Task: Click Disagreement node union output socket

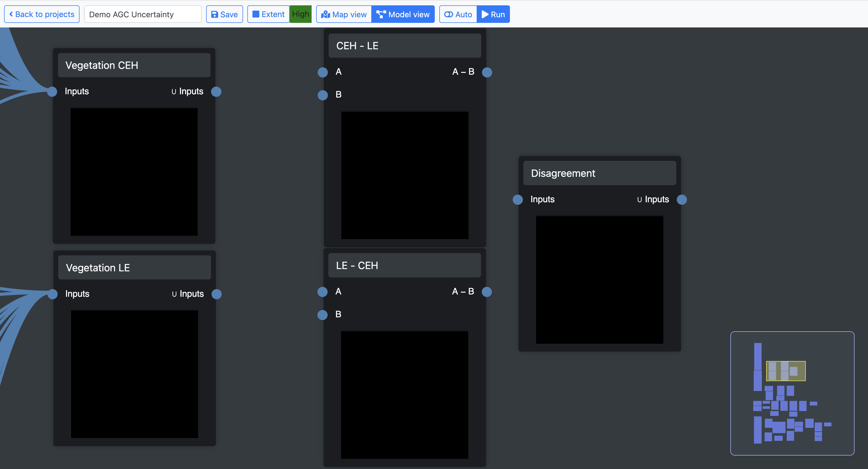Action: click(682, 200)
